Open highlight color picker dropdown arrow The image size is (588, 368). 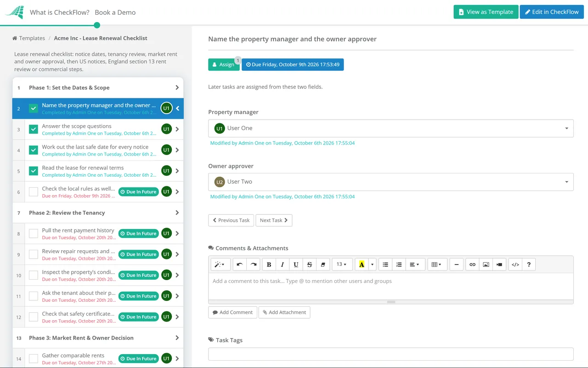point(372,264)
